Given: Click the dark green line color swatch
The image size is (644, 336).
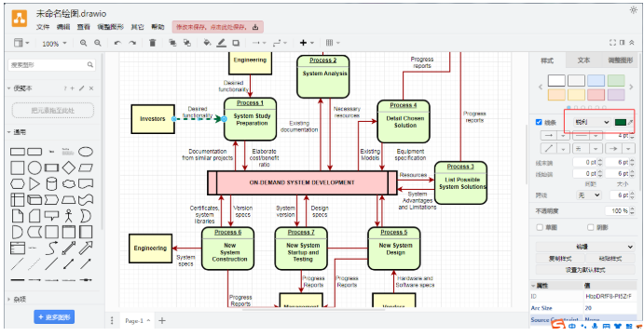Looking at the screenshot, I should (x=620, y=122).
